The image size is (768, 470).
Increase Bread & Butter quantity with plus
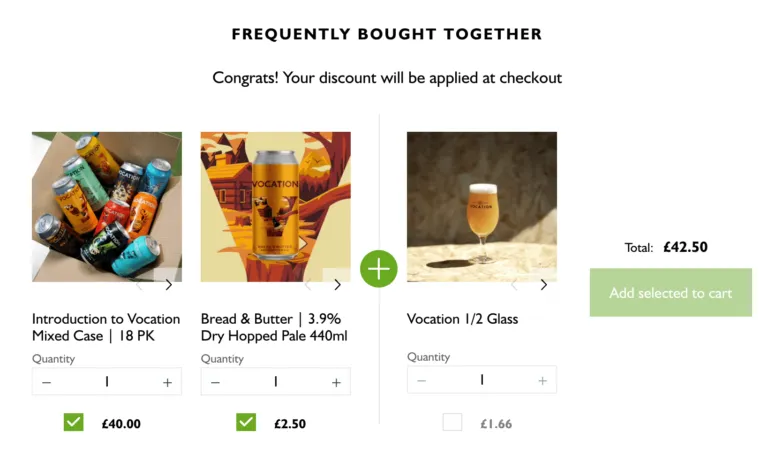pos(336,382)
